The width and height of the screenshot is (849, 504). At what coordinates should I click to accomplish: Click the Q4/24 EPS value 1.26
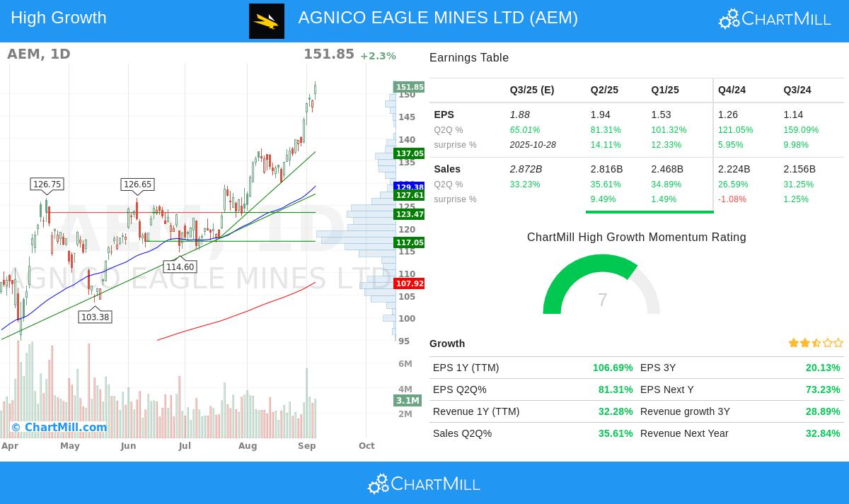tap(728, 115)
